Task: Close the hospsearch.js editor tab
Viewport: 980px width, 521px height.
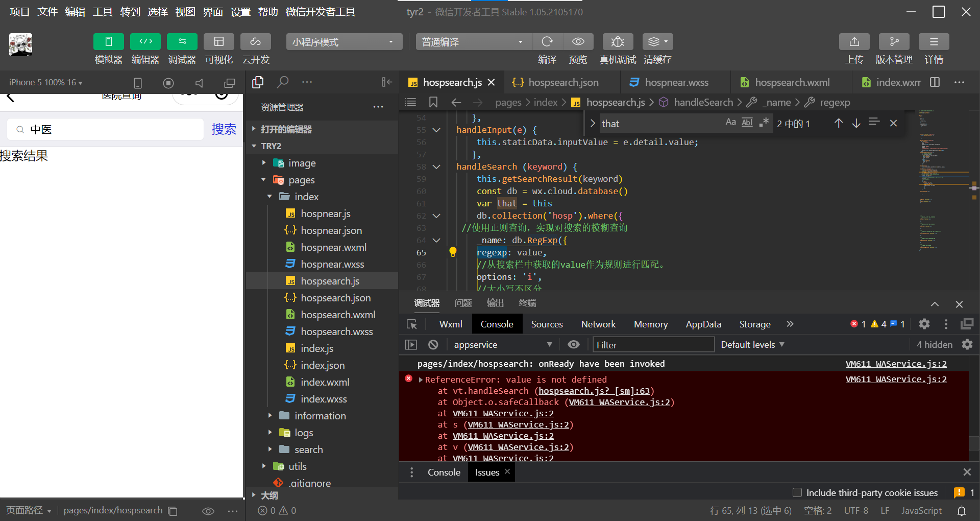Action: [492, 82]
